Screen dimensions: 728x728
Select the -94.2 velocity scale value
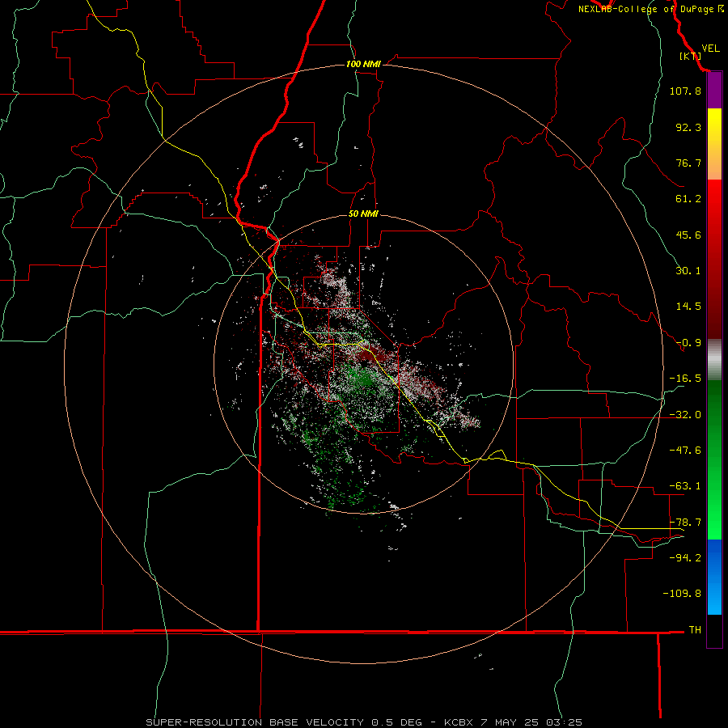click(x=685, y=557)
